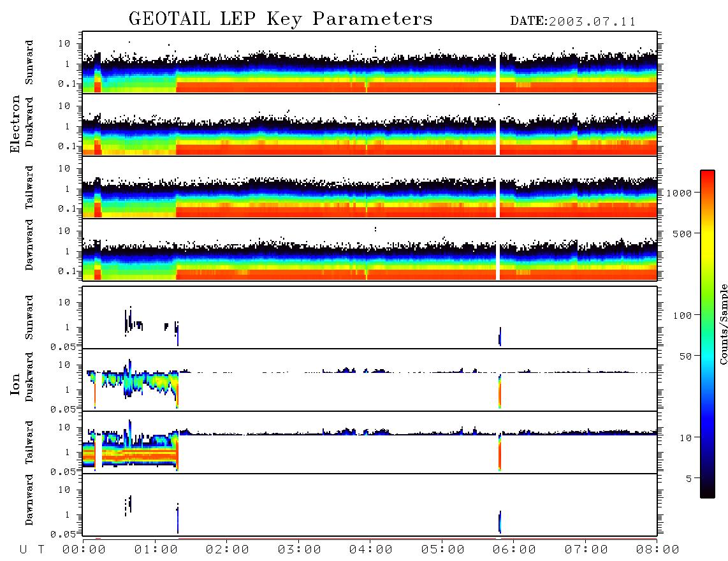Select the Ion group axis label

click(x=15, y=384)
